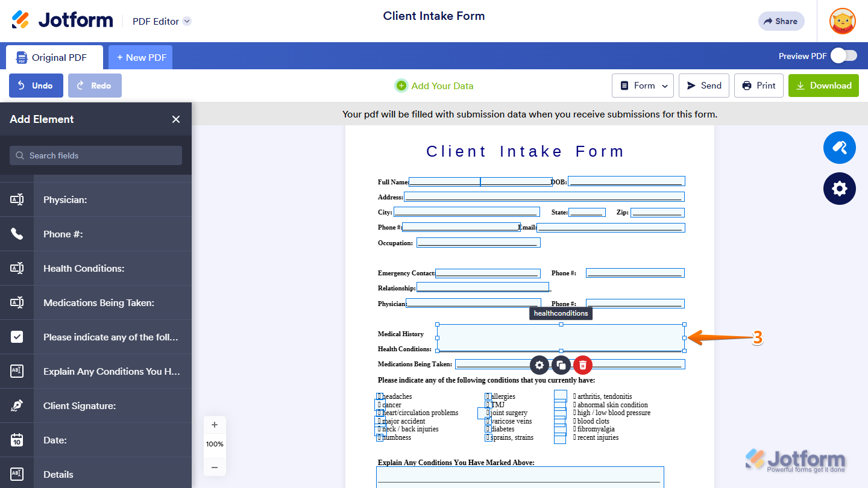Open the dark settings gear on the right
Screen dimensions: 868x488
click(839, 189)
